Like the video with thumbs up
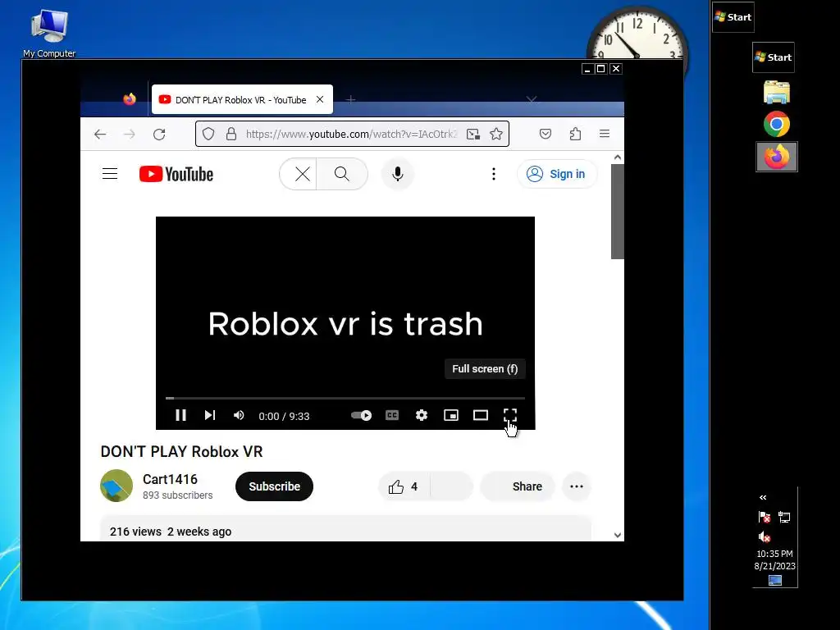The width and height of the screenshot is (840, 630). (404, 486)
